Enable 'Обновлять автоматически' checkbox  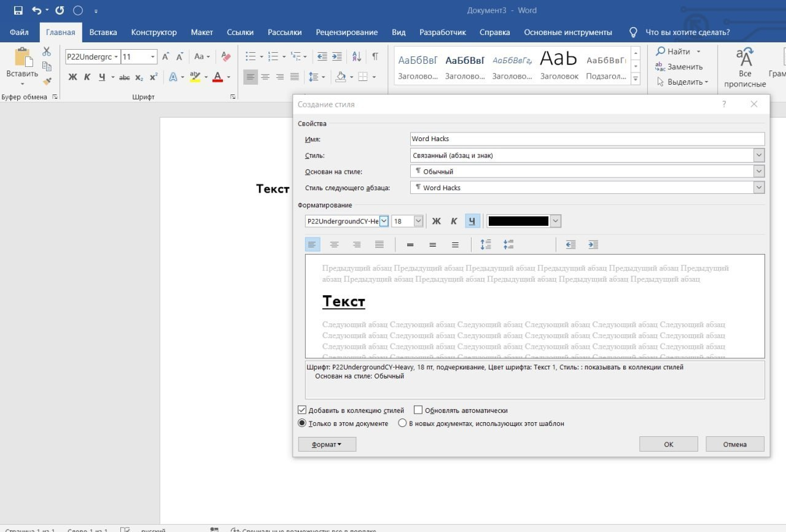[x=418, y=411]
